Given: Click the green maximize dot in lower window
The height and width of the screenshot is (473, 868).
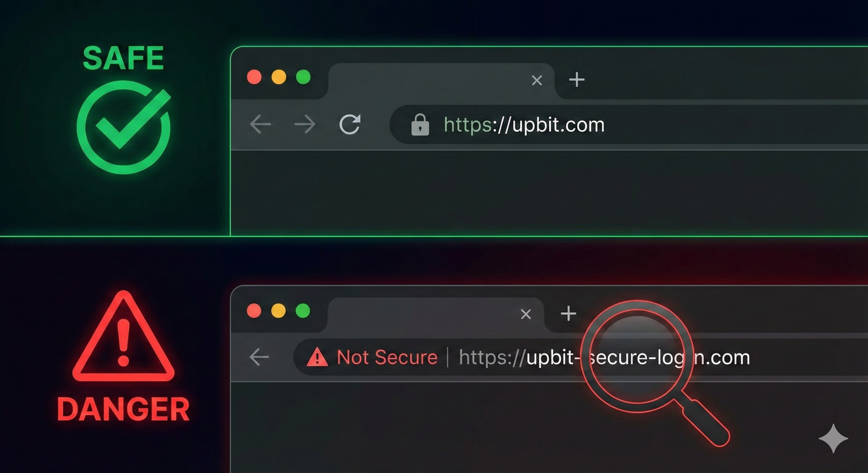Looking at the screenshot, I should point(303,310).
